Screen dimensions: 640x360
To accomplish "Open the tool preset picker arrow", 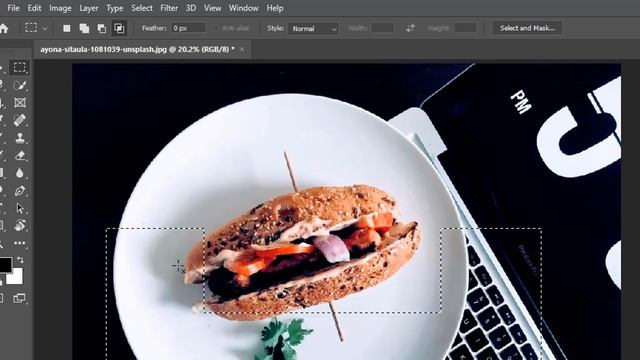I will pyautogui.click(x=45, y=29).
